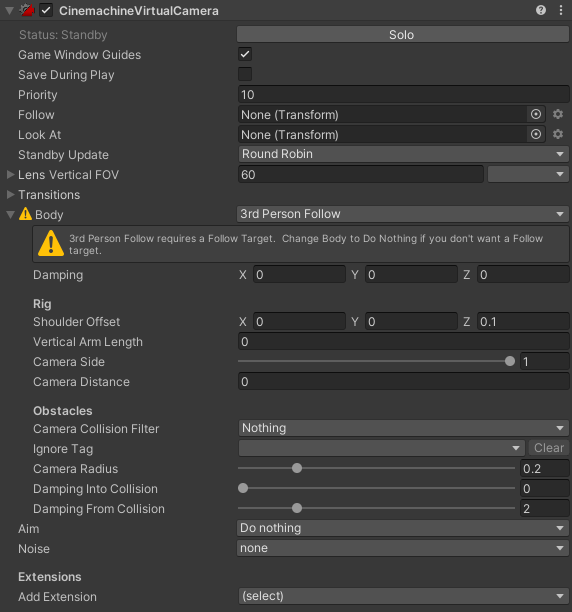This screenshot has width=572, height=612.
Task: Disable the CinemachineVirtualCamera component checkbox
Action: [46, 10]
